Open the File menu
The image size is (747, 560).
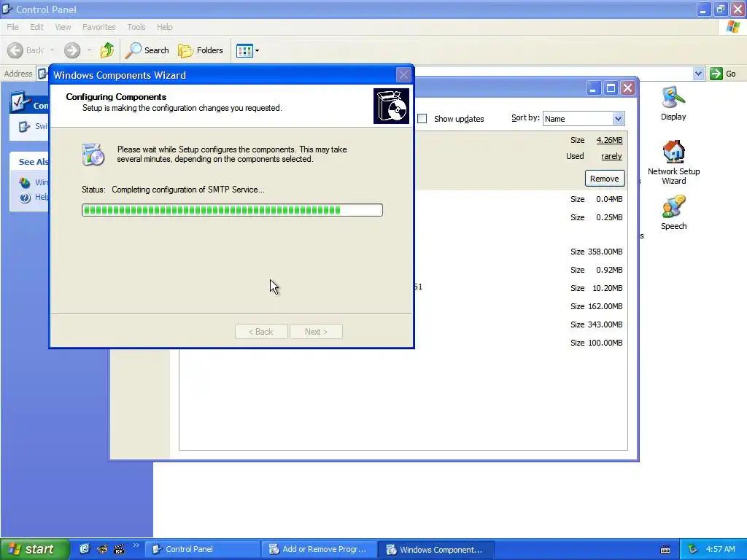click(x=12, y=27)
